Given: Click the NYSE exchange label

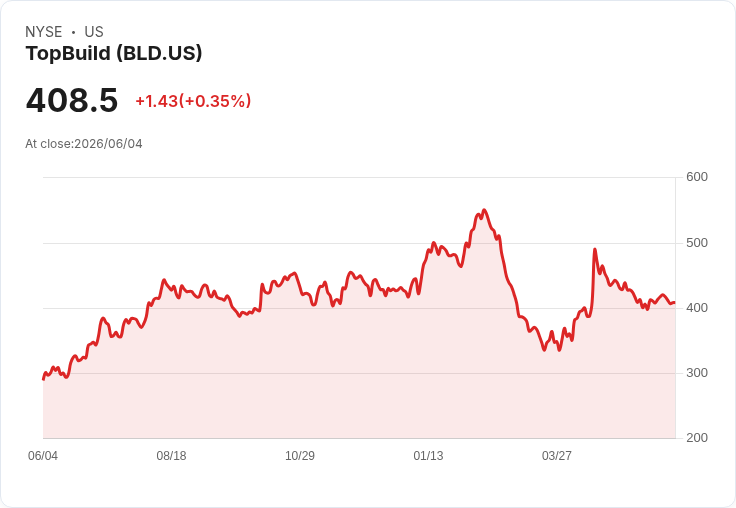Looking at the screenshot, I should 44,32.
